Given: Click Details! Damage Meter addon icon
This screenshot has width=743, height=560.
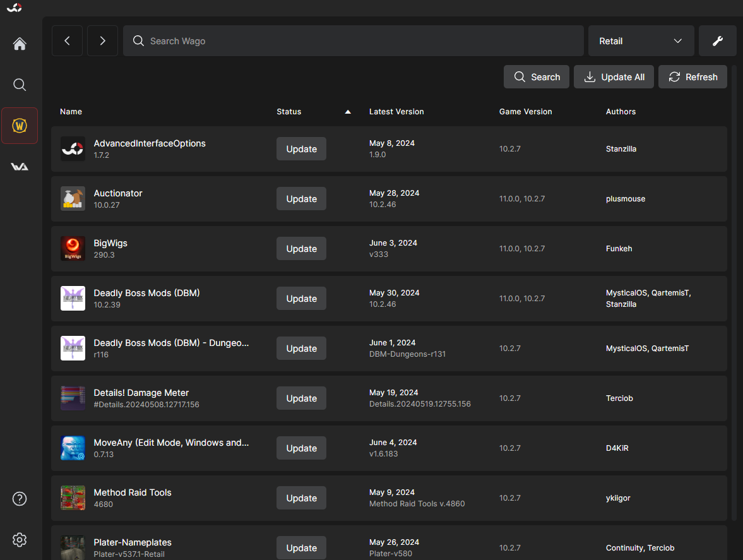Looking at the screenshot, I should pos(73,398).
